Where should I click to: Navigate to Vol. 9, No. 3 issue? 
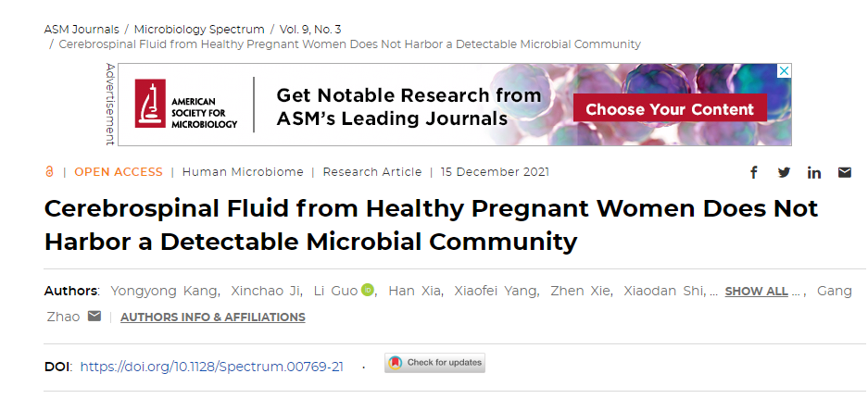tap(310, 30)
